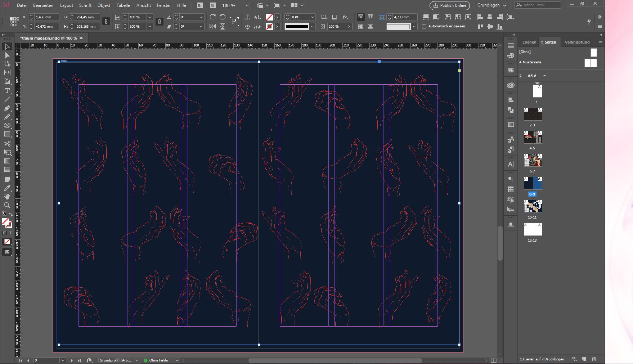Image resolution: width=633 pixels, height=364 pixels.
Task: Toggle constrain scale percentages link
Action: click(159, 22)
